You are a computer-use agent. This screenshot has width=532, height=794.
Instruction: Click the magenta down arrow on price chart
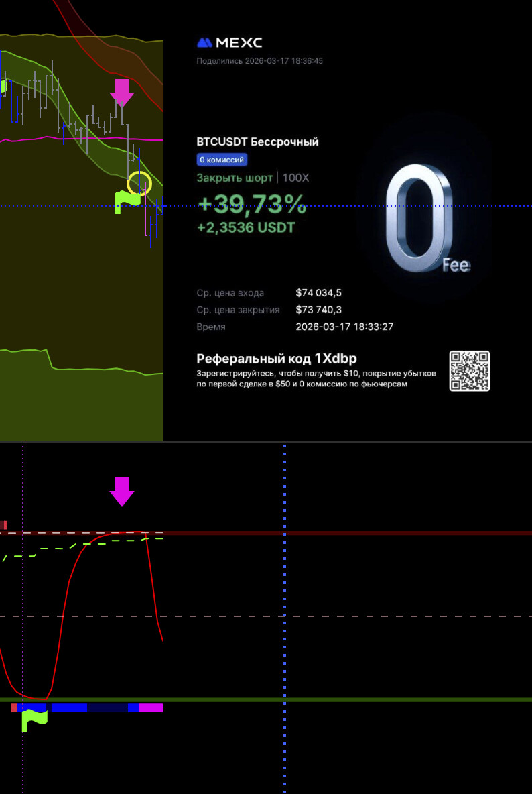pos(122,93)
